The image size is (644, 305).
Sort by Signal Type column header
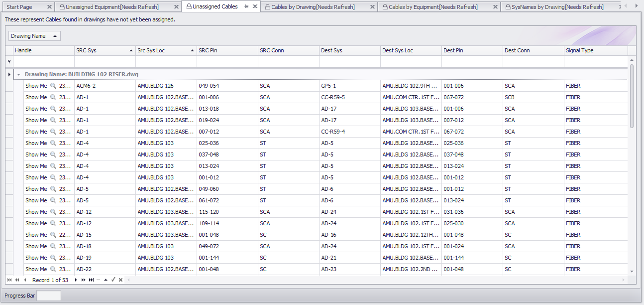pos(596,50)
